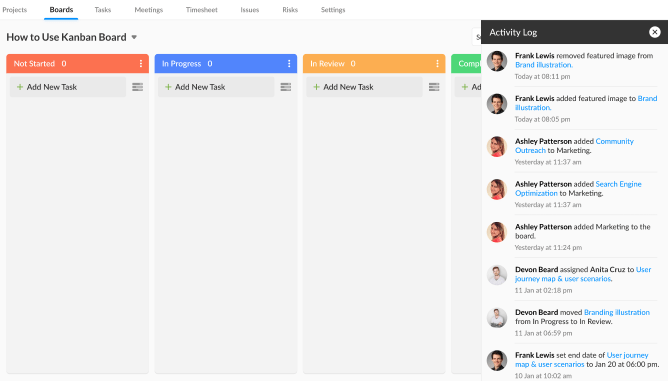The width and height of the screenshot is (668, 381).
Task: Open the Timesheet tab
Action: (202, 9)
